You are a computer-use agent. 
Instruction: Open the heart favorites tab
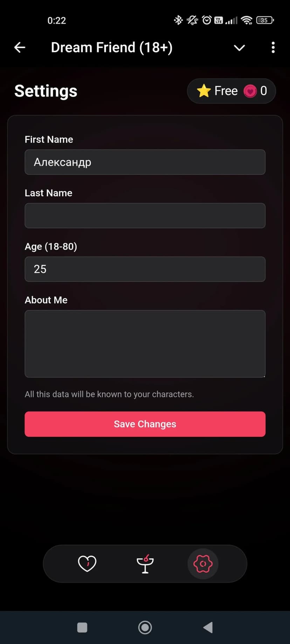pyautogui.click(x=87, y=563)
